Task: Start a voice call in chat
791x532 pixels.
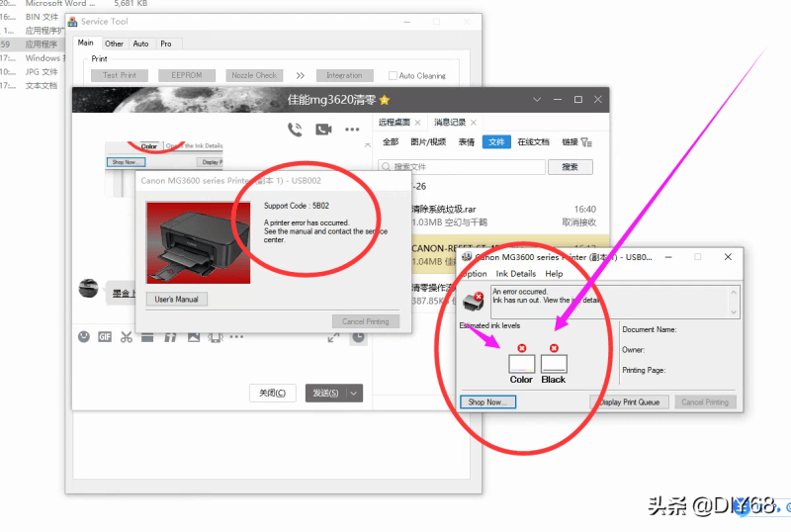Action: tap(295, 129)
